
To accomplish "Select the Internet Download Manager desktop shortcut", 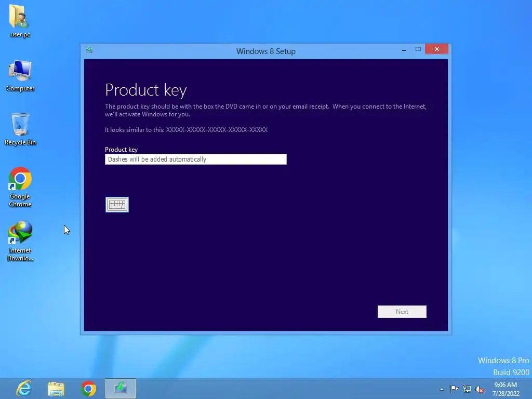I will pos(20,241).
